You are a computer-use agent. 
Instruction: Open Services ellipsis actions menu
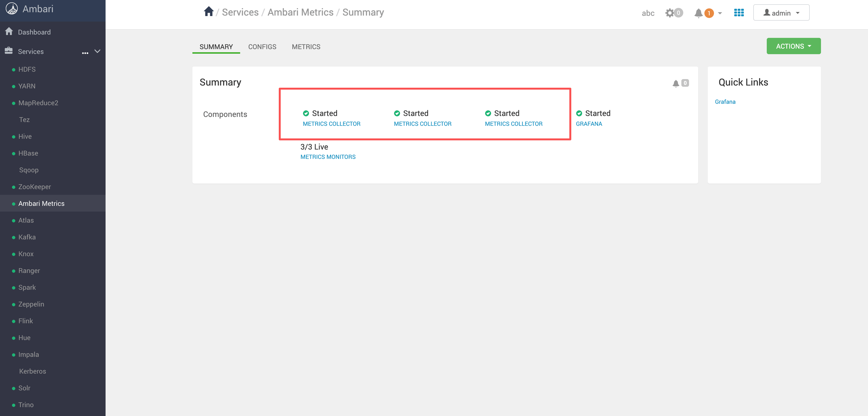pos(85,52)
